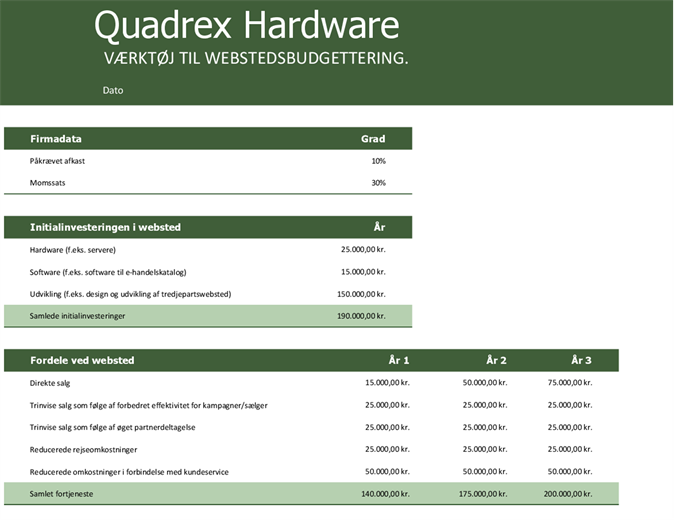Select Initialinvesteringen i websted header
Screen dimensions: 675x520
tap(105, 227)
